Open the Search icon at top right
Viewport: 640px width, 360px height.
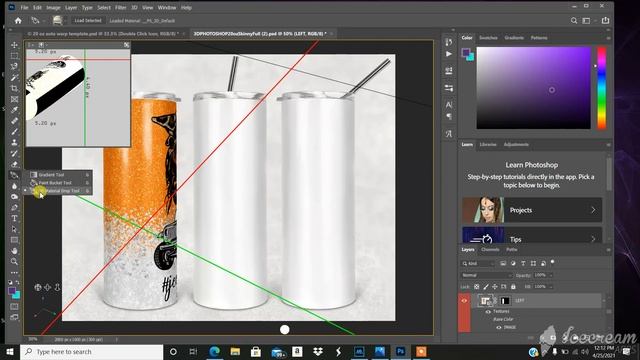coord(574,20)
